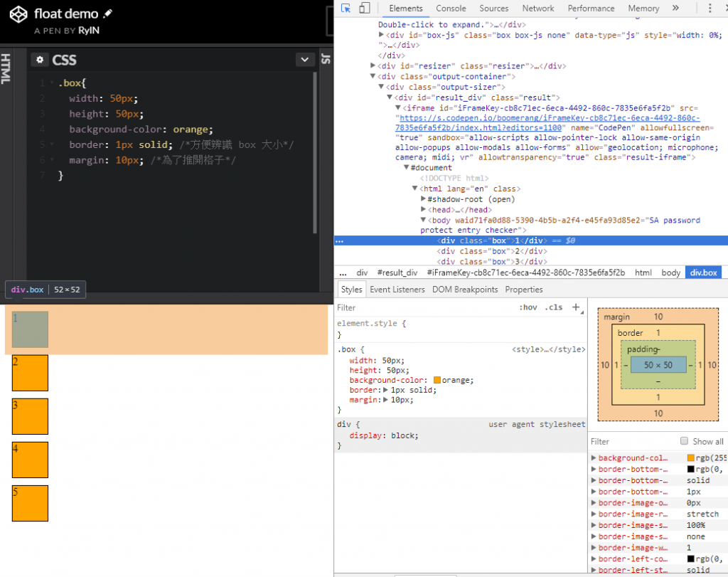The height and width of the screenshot is (577, 728).
Task: Open the Memory tab
Action: [643, 9]
